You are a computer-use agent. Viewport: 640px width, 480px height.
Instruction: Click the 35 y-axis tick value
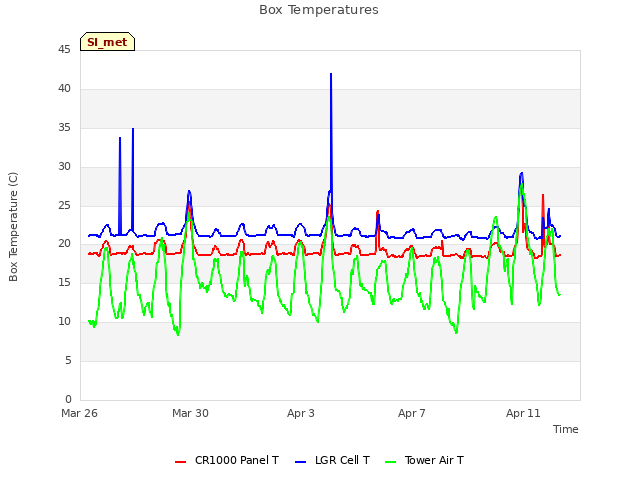coord(64,128)
